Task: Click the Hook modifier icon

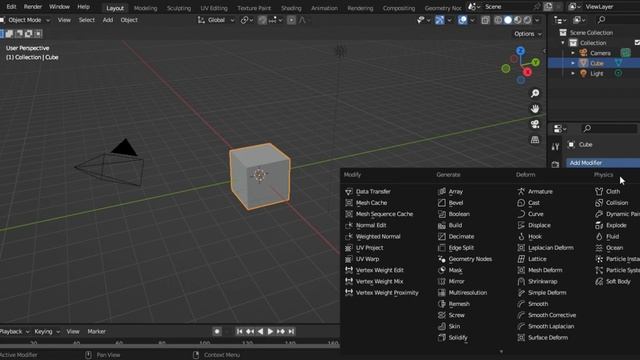Action: pyautogui.click(x=521, y=236)
